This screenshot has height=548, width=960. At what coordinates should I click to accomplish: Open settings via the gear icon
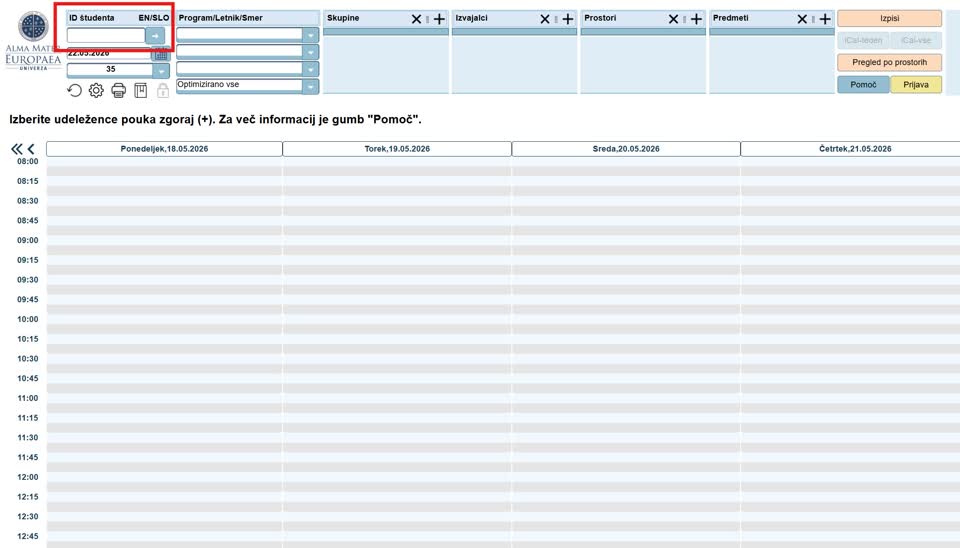(96, 91)
